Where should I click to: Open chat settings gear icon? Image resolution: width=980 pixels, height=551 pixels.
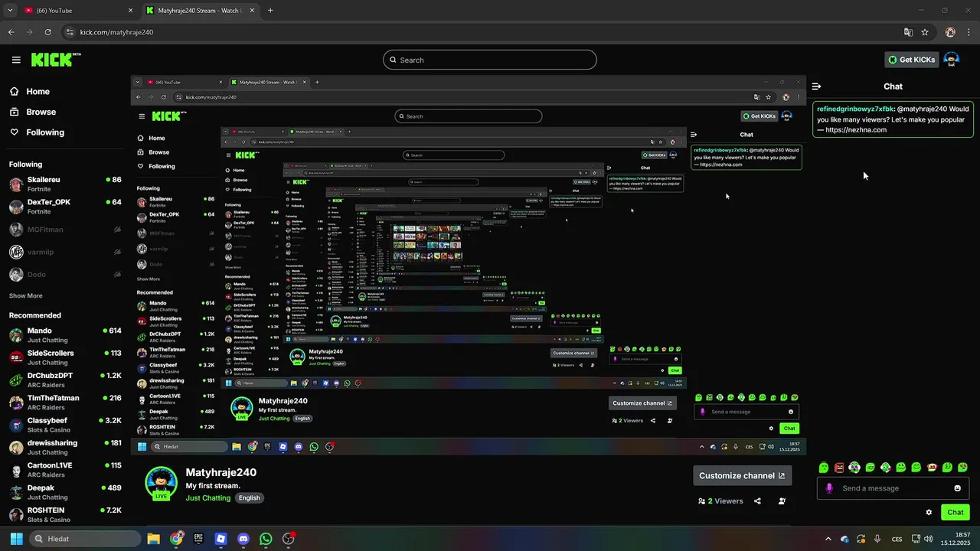[x=929, y=513]
